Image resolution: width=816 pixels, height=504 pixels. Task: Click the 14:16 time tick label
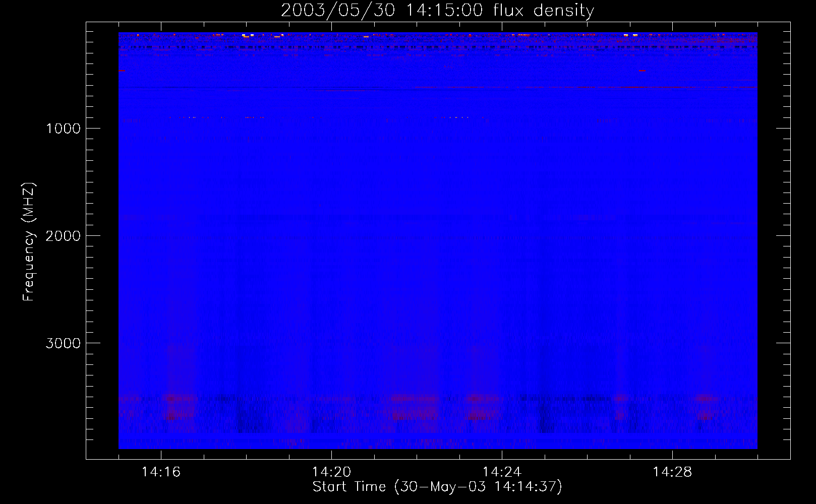[161, 472]
